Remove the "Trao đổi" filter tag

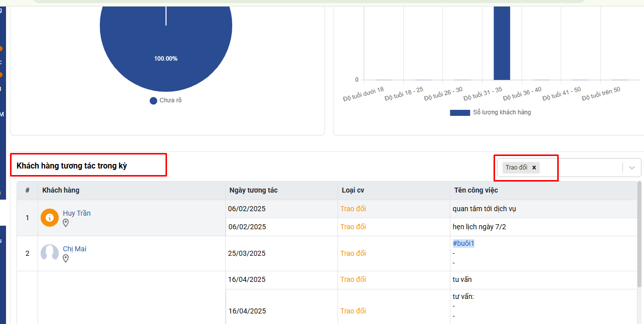(x=534, y=168)
